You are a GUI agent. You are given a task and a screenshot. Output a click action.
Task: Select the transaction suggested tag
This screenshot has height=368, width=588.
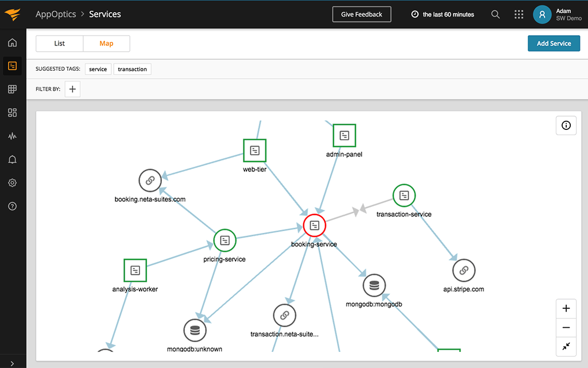coord(133,69)
